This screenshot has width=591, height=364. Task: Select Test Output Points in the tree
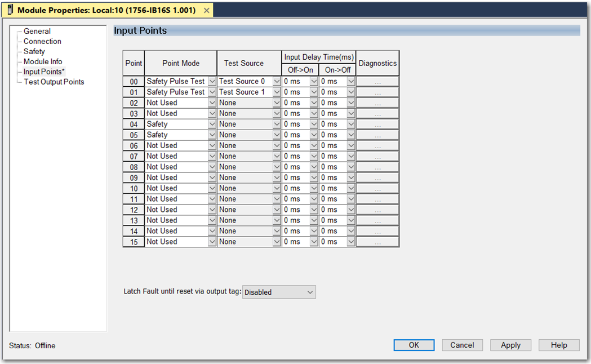[x=54, y=82]
